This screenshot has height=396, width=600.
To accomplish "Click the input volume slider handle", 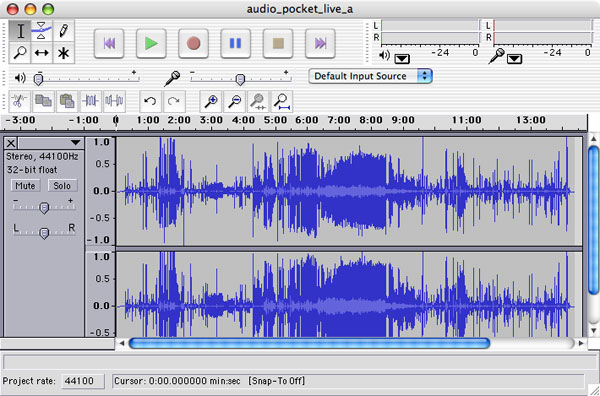I will tap(240, 79).
